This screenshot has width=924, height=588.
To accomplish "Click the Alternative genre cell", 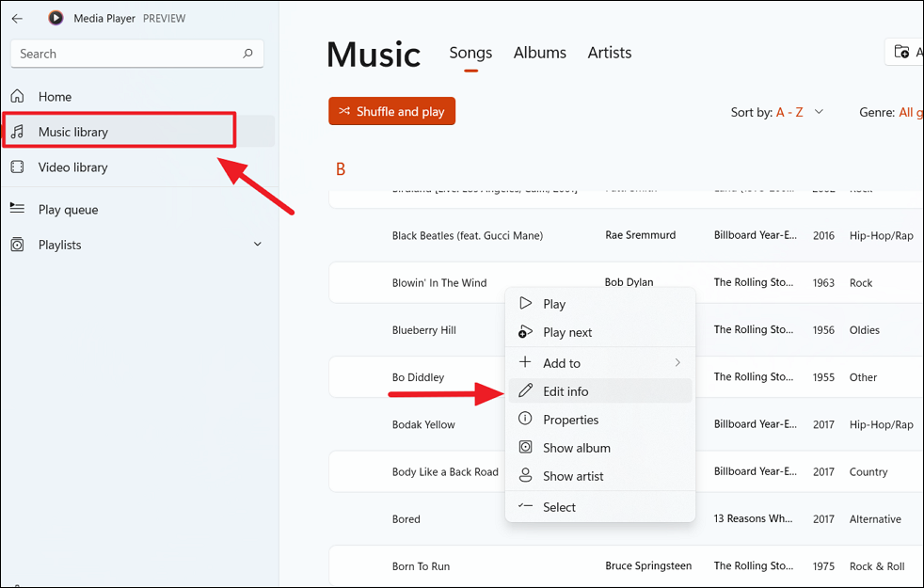I will (x=875, y=519).
